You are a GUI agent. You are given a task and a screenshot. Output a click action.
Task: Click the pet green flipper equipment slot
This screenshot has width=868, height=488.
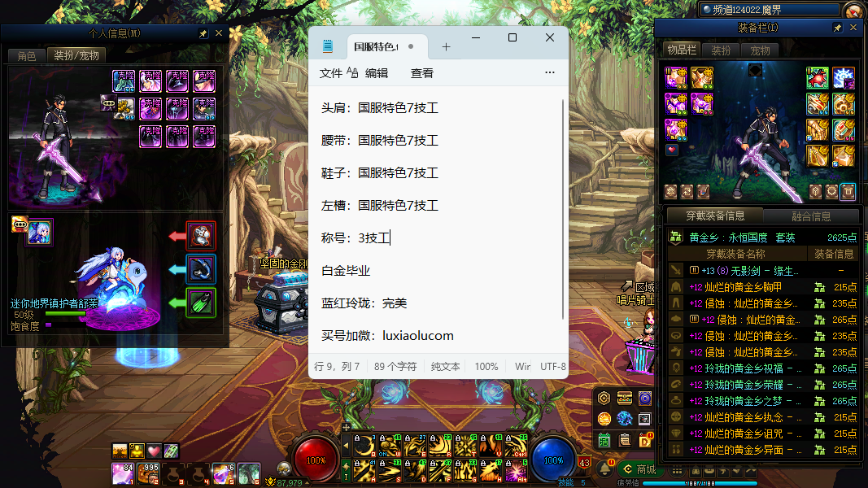click(201, 303)
